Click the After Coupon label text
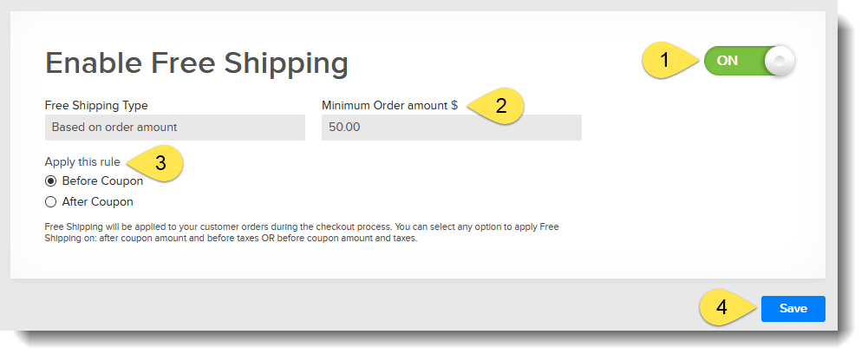Screen dimensions: 868x361 point(97,201)
